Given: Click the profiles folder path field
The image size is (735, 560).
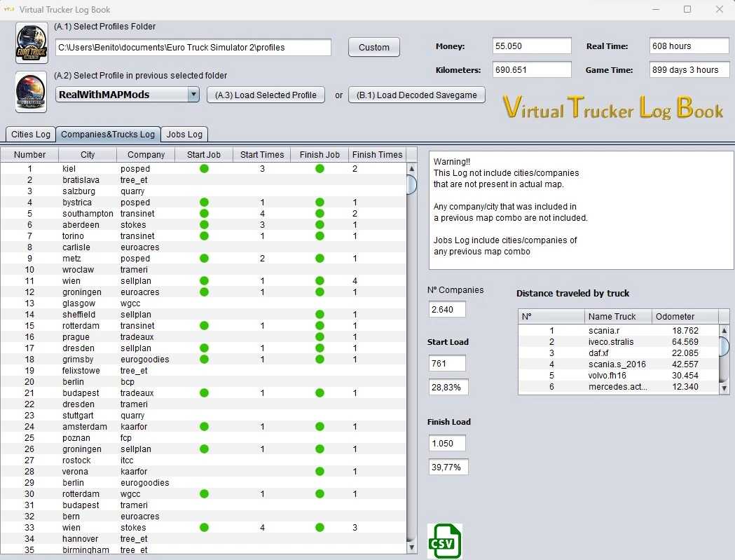Looking at the screenshot, I should (x=193, y=48).
